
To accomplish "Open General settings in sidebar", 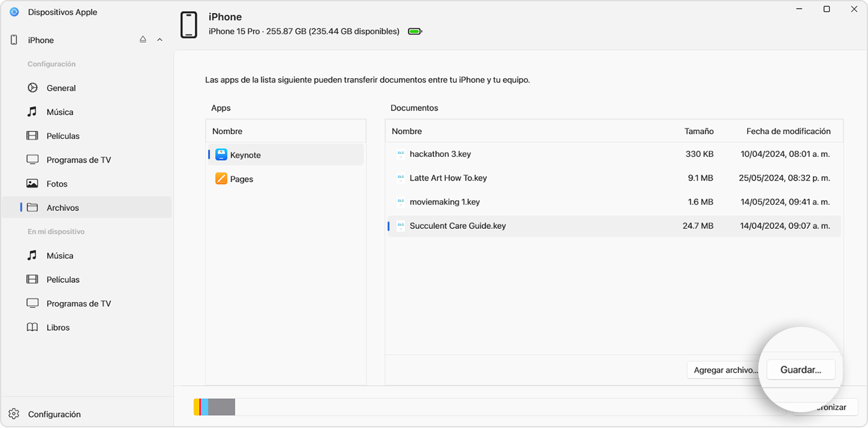I will (x=61, y=88).
